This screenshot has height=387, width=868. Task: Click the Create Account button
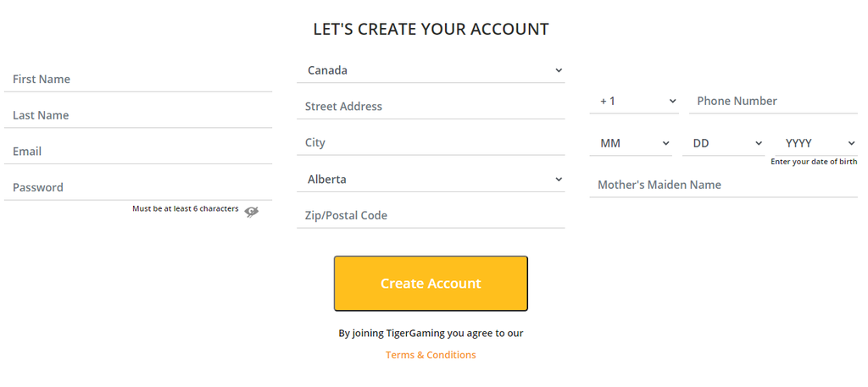(x=431, y=283)
